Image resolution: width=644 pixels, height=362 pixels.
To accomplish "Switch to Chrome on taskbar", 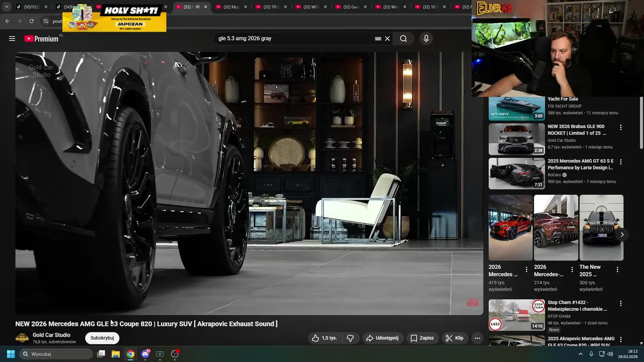I will point(130,354).
